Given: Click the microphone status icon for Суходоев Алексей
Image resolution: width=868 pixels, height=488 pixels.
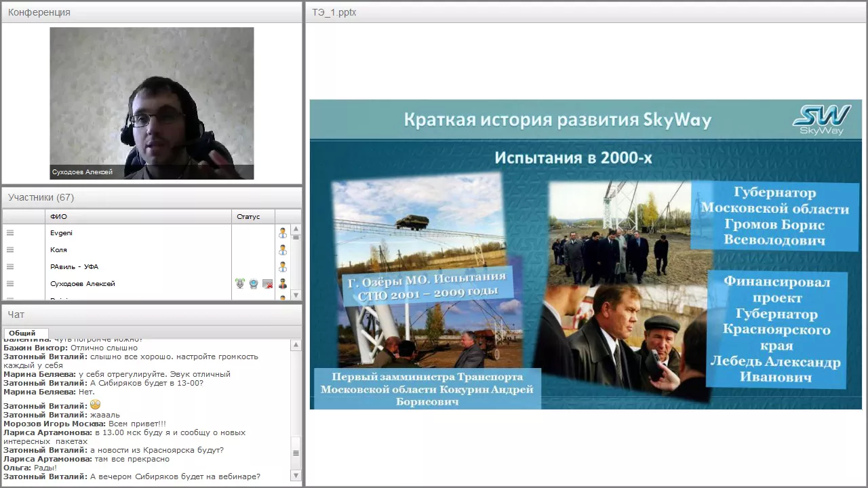Looking at the screenshot, I should [x=240, y=284].
